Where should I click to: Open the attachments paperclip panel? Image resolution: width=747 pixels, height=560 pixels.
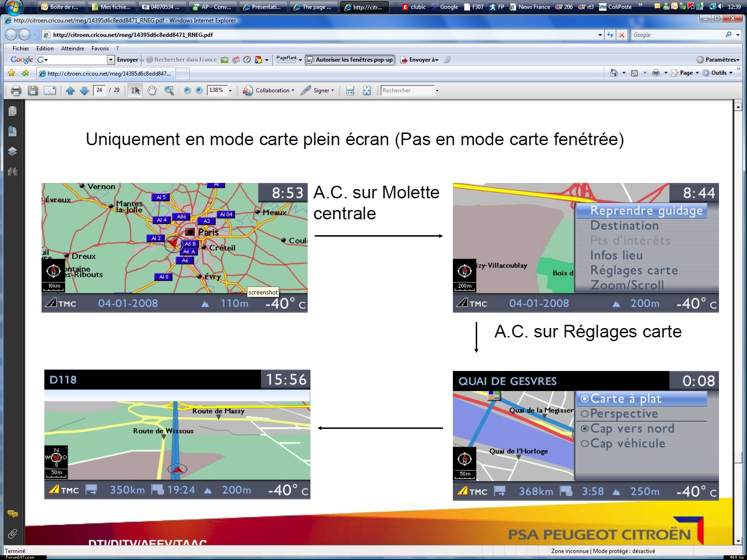13,533
